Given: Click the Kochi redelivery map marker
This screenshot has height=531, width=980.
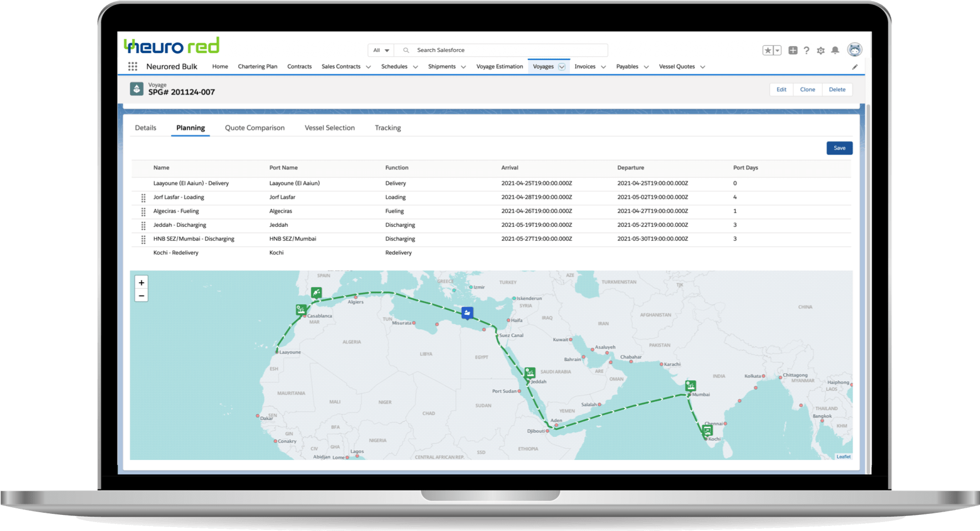Looking at the screenshot, I should [x=708, y=430].
